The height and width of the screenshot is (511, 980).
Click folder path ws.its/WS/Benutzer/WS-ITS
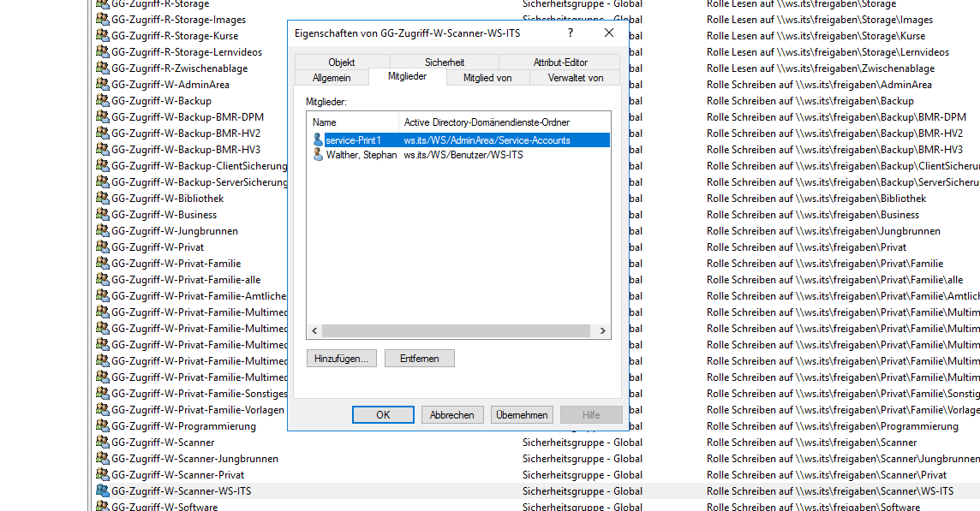[463, 154]
